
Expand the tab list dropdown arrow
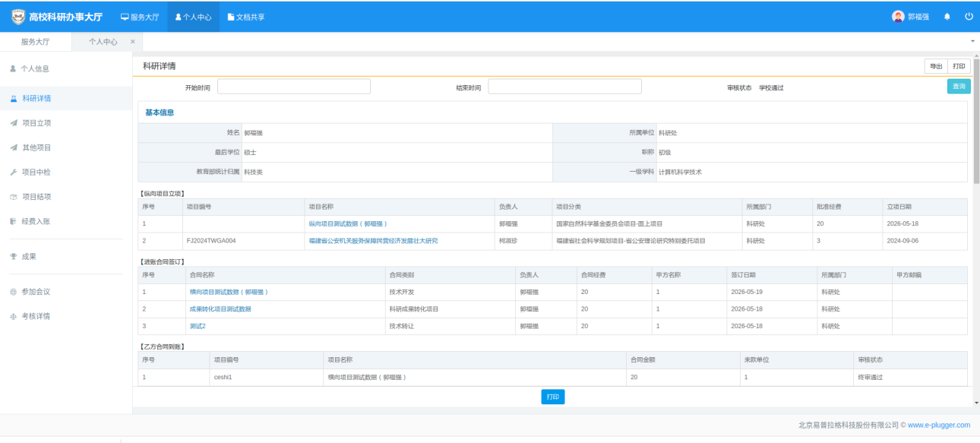(973, 40)
